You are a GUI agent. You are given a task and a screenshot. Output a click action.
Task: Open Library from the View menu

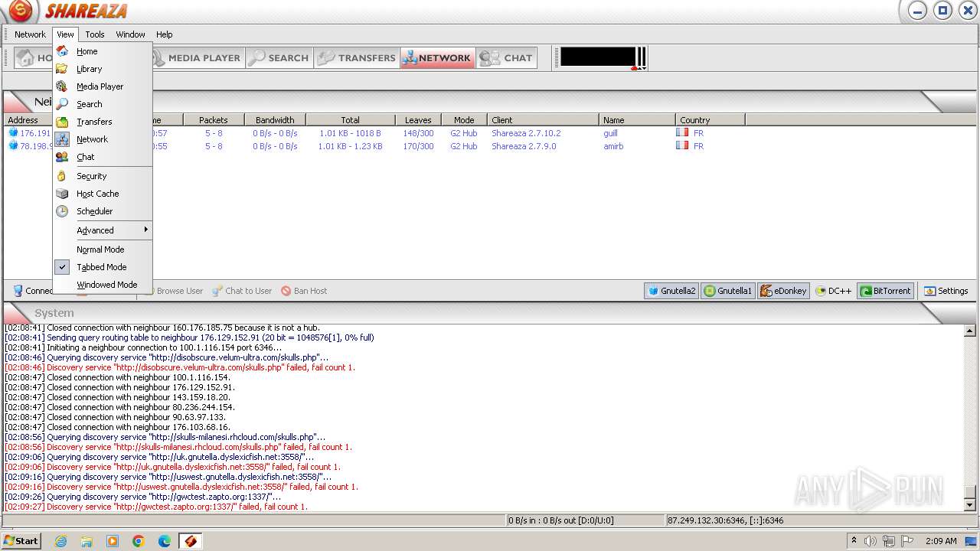pos(103,69)
